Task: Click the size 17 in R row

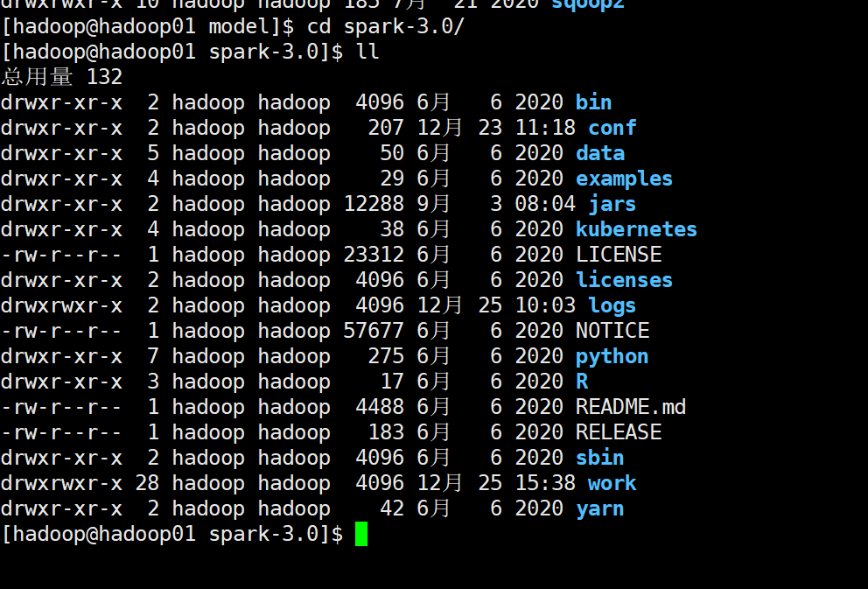Action: [x=392, y=382]
